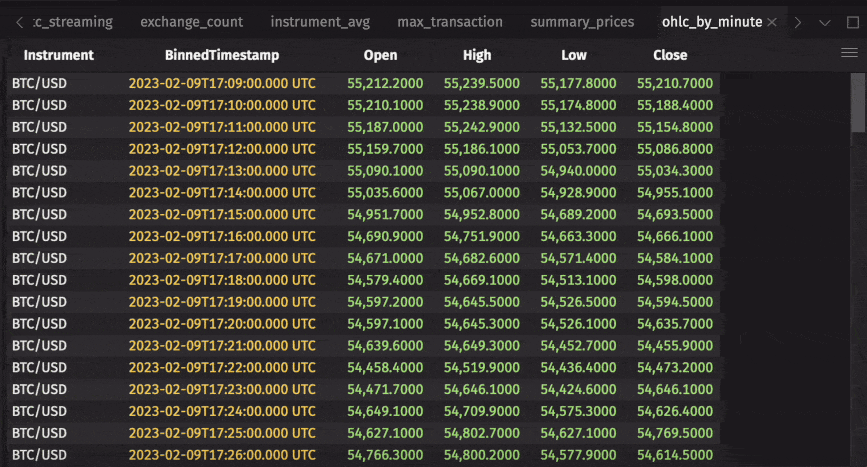867x467 pixels.
Task: Open the table options hamburger menu
Action: coord(849,54)
